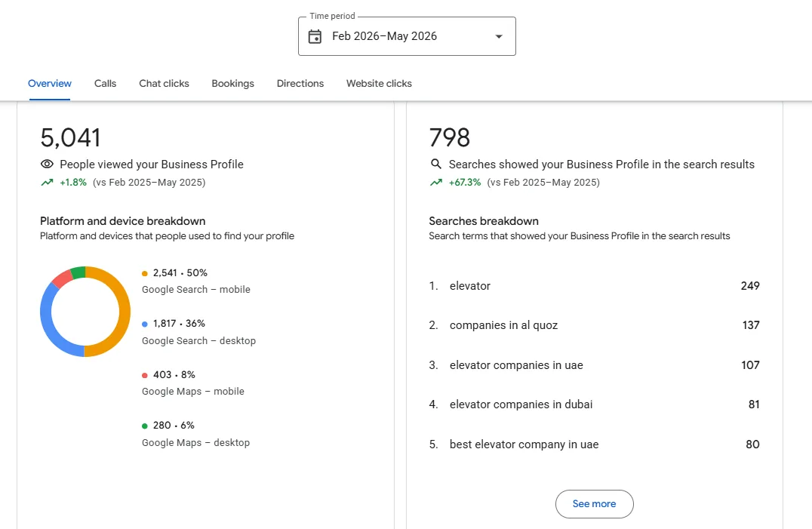Click 'best elevator company in uae' term
The image size is (812, 529).
pyautogui.click(x=524, y=444)
